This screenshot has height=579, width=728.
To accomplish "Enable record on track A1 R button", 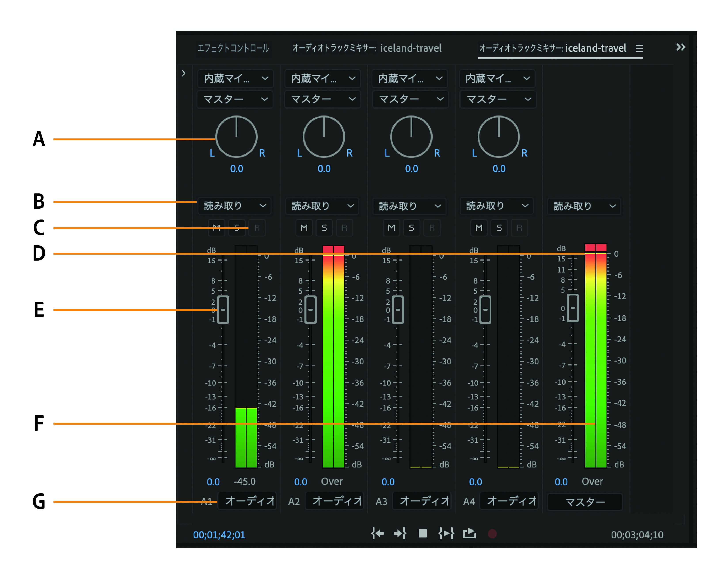I will click(x=257, y=228).
